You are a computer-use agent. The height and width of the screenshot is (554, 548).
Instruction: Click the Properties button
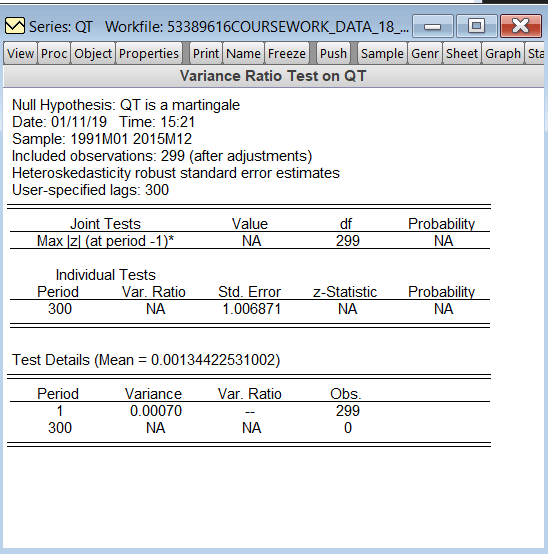pos(149,54)
